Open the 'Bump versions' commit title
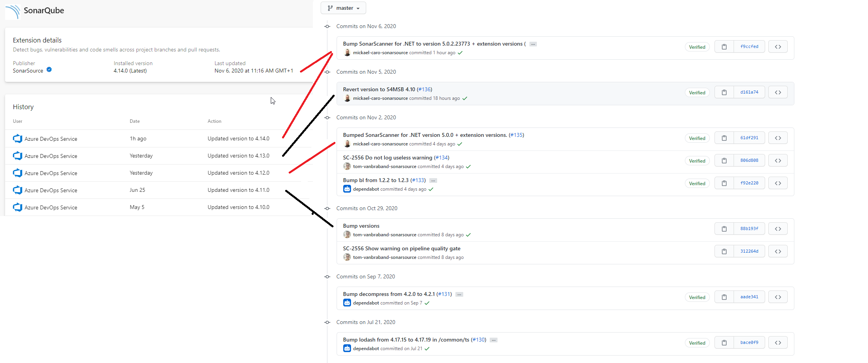868x363 pixels. click(x=361, y=226)
